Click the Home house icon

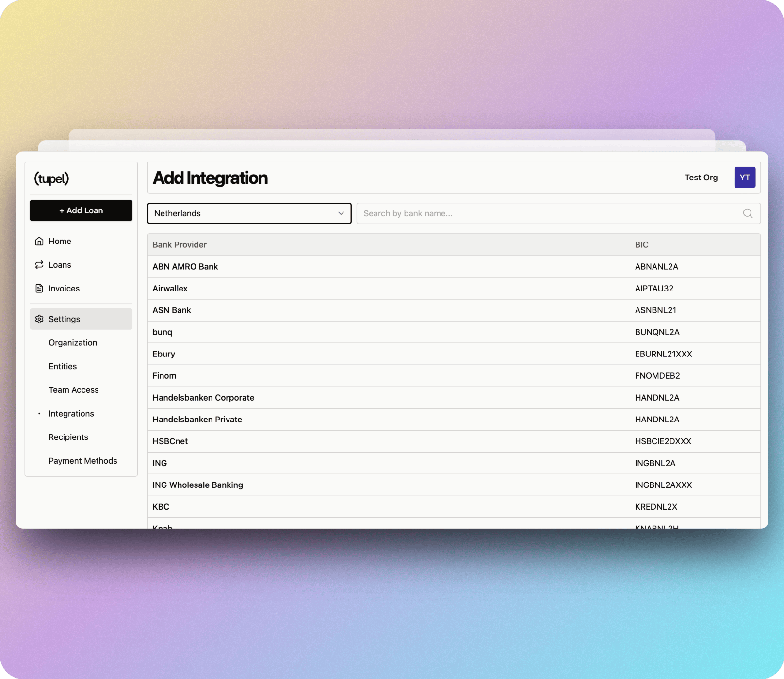pos(39,241)
